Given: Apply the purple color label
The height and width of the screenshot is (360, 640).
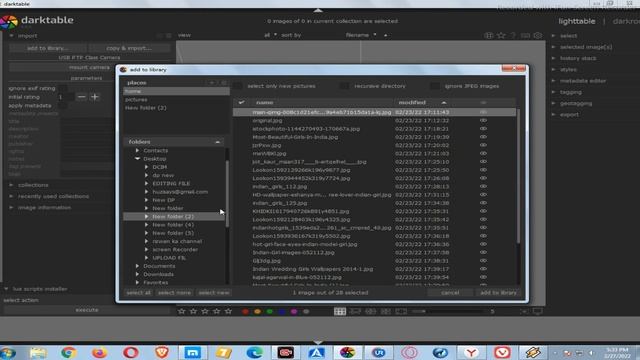Looking at the screenshot, I should point(294,311).
